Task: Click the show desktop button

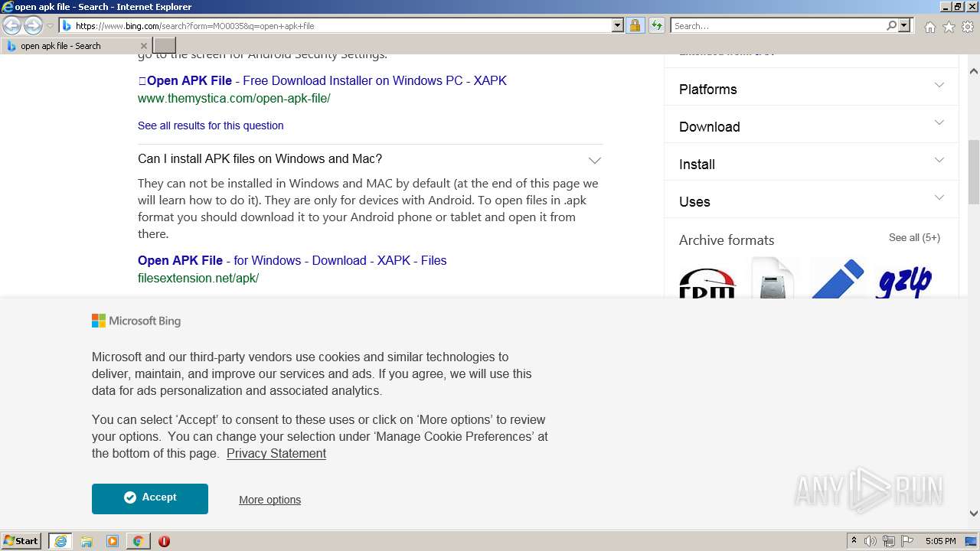Action: 971,541
